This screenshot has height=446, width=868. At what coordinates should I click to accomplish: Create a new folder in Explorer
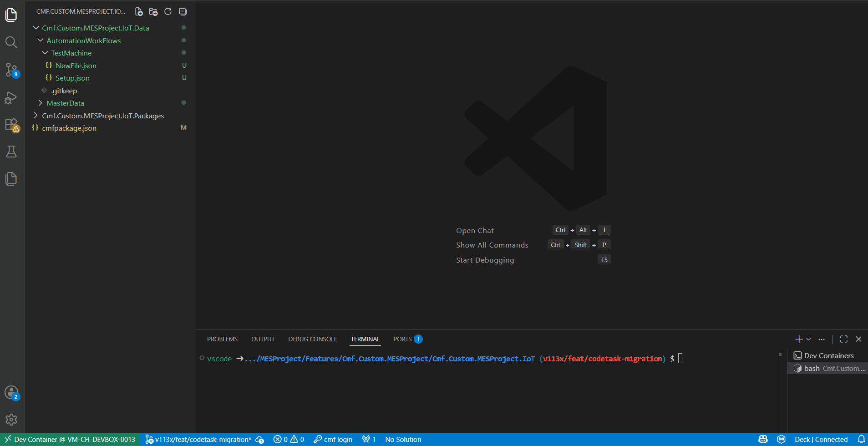pyautogui.click(x=153, y=11)
